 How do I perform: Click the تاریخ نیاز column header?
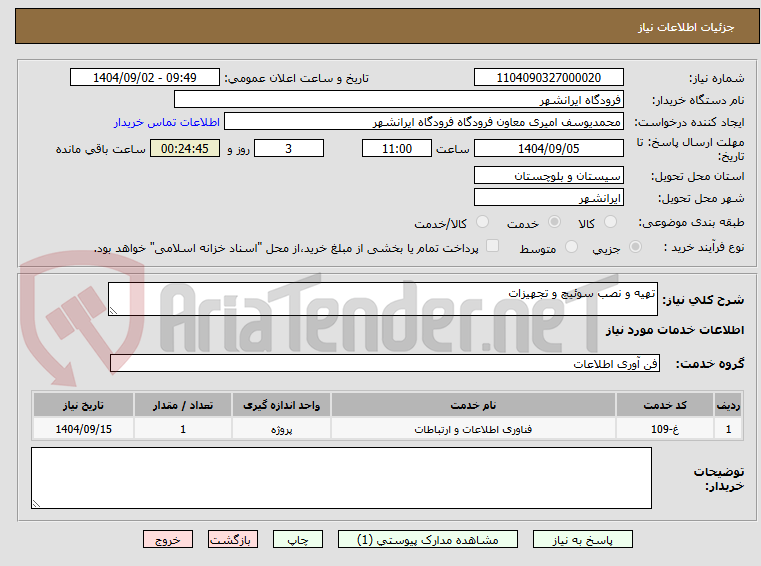(x=83, y=405)
